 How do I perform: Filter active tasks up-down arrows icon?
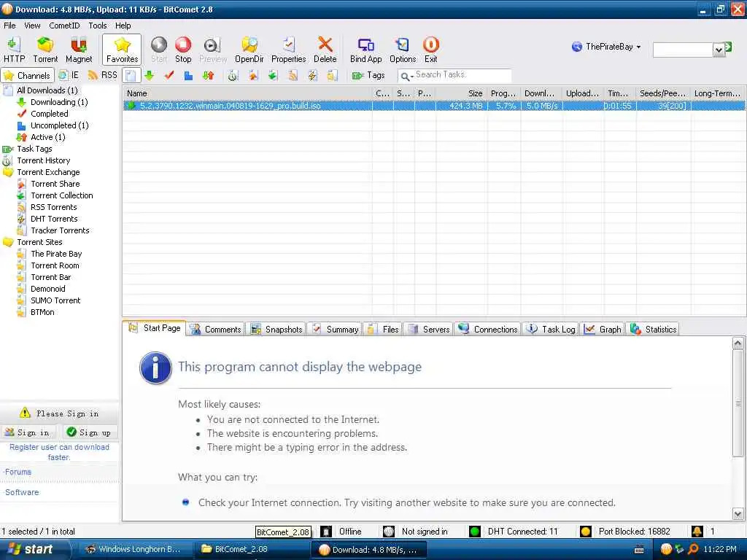coord(208,75)
